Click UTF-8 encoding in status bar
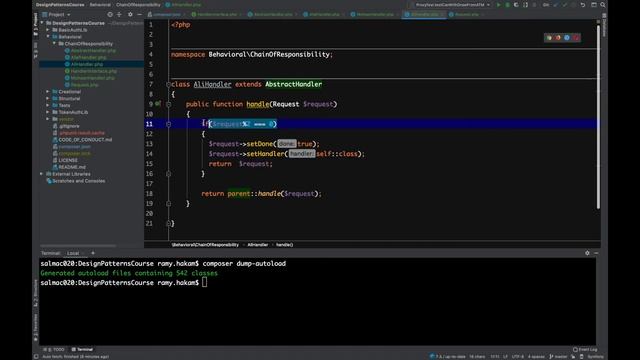The height and width of the screenshot is (360, 640). click(517, 356)
